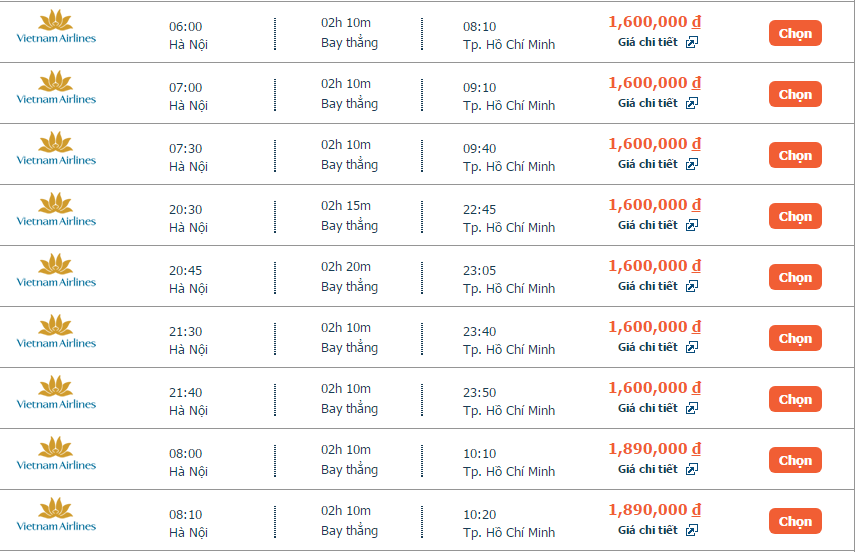Choose the 06:00 Hà Nội flight
The width and height of the screenshot is (855, 552).
(795, 33)
